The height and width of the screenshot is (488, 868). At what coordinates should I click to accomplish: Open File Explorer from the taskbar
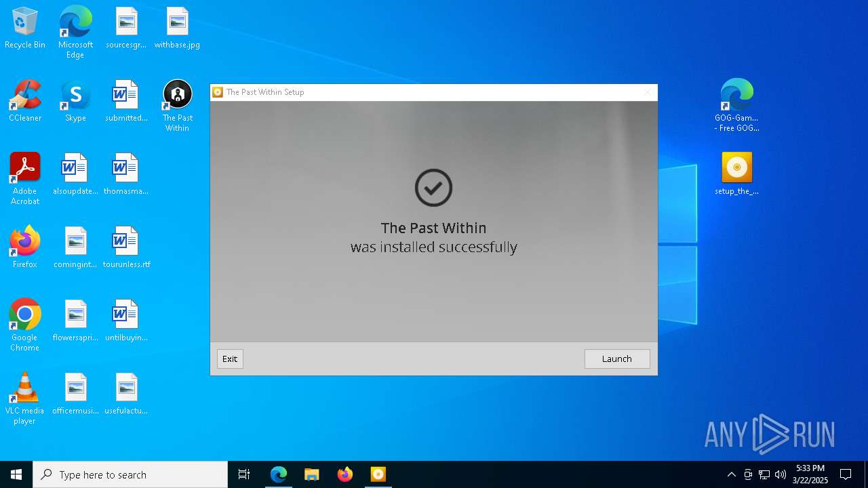(311, 474)
